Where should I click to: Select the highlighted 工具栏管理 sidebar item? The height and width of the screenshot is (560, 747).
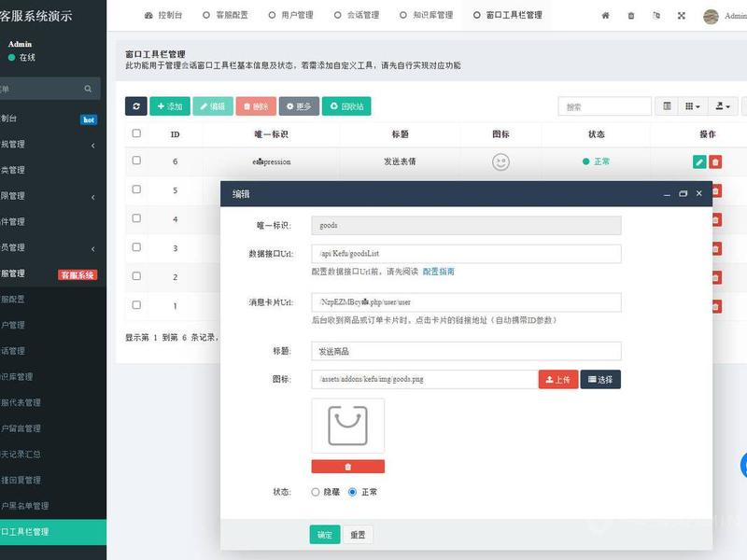click(x=52, y=532)
